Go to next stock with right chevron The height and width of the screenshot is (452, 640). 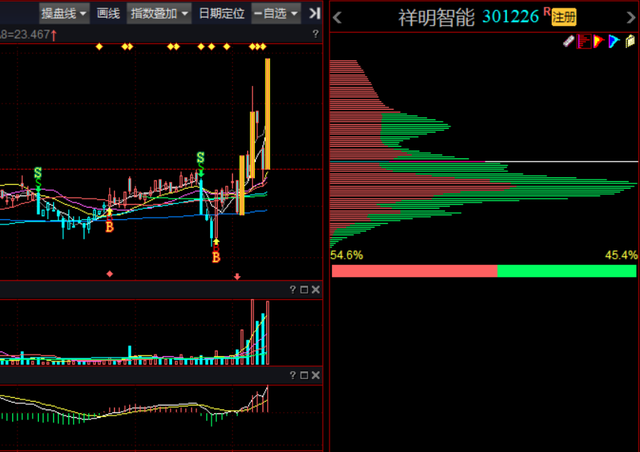coord(631,18)
